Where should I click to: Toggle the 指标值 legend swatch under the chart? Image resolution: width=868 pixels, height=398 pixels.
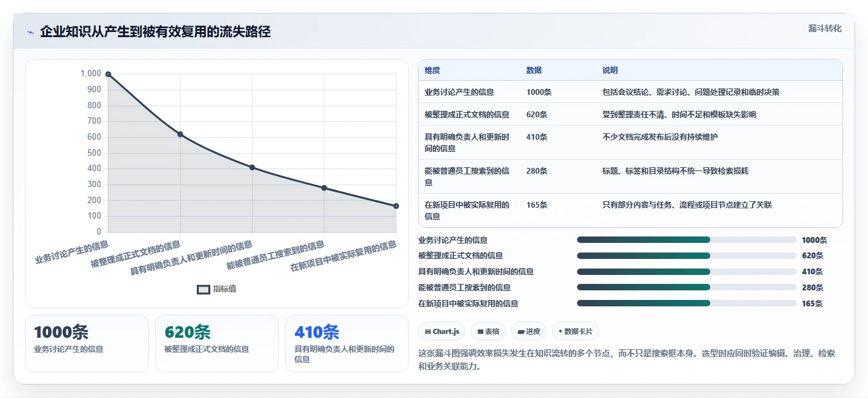coord(203,289)
